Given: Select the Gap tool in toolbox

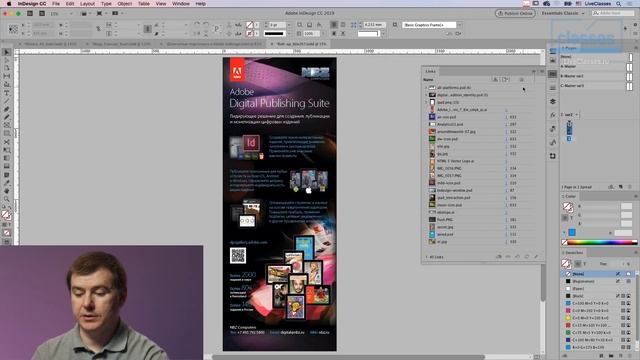Looking at the screenshot, I should coord(7,76).
